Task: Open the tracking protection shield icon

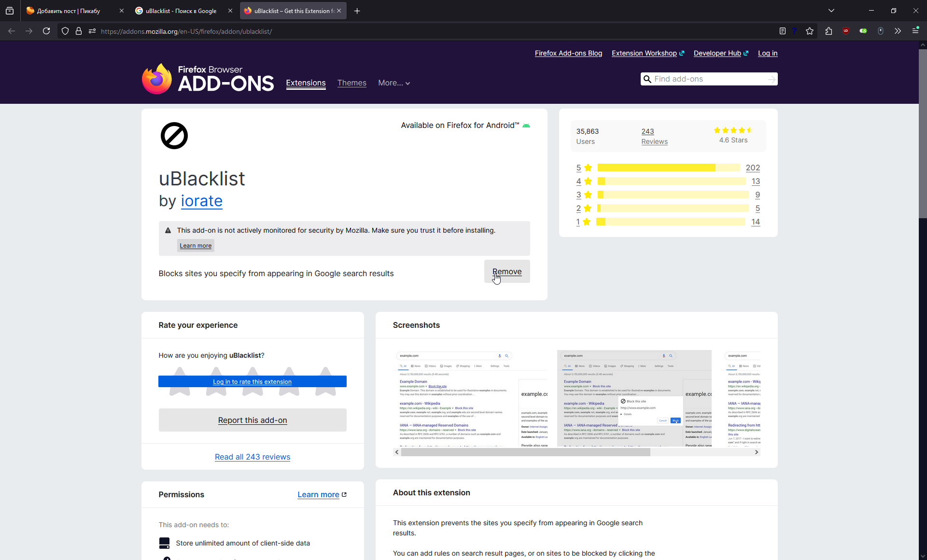Action: (65, 31)
